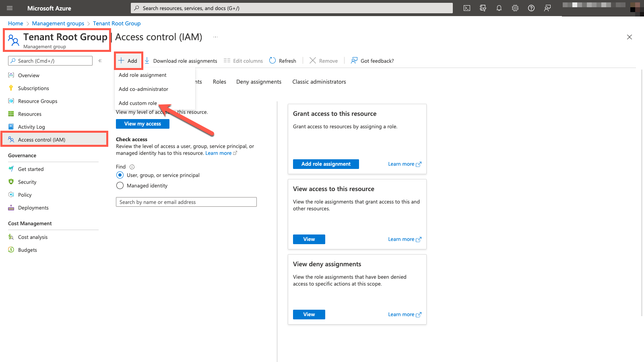The height and width of the screenshot is (362, 644).
Task: Focus Search by name or email field
Action: (x=186, y=202)
